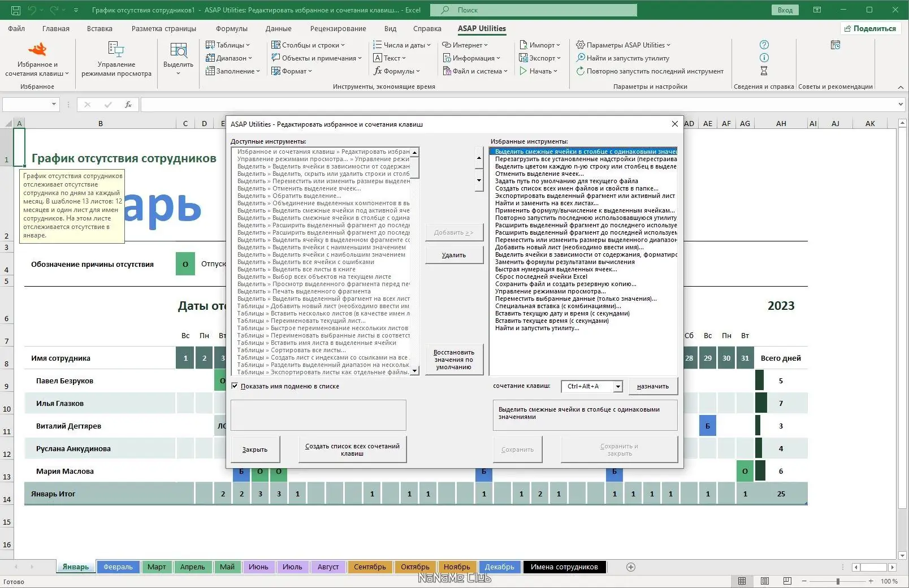
Task: Click the green О absence legend swatch
Action: (x=185, y=264)
